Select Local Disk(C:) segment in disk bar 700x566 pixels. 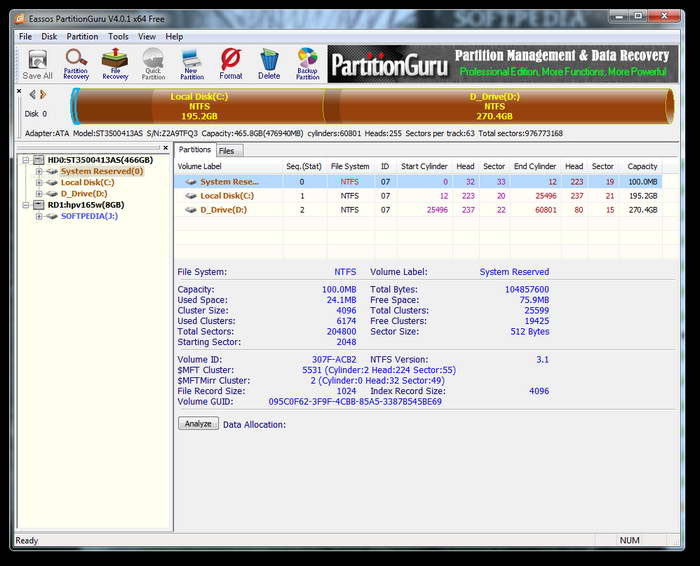click(199, 106)
